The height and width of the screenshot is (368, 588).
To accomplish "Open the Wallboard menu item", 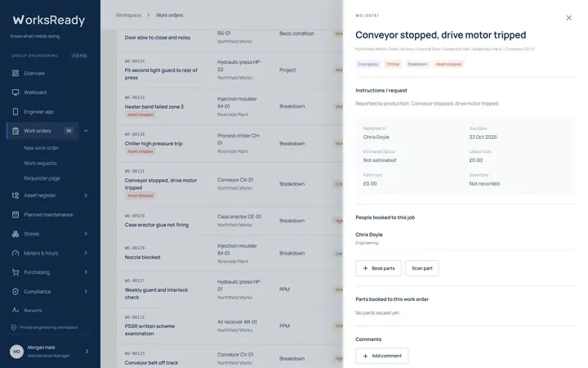I will pos(35,92).
